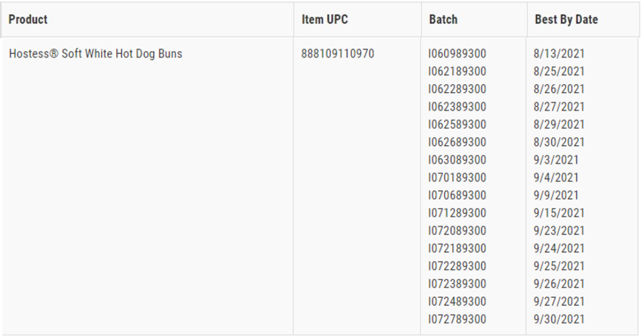Select the 8/26/2021 best by date
The image size is (644, 336).
click(x=559, y=89)
